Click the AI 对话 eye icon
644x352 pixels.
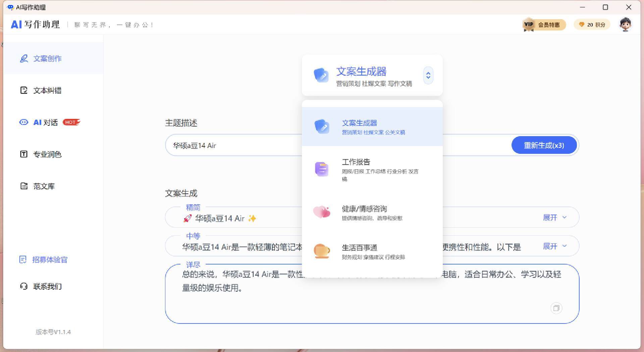point(24,122)
